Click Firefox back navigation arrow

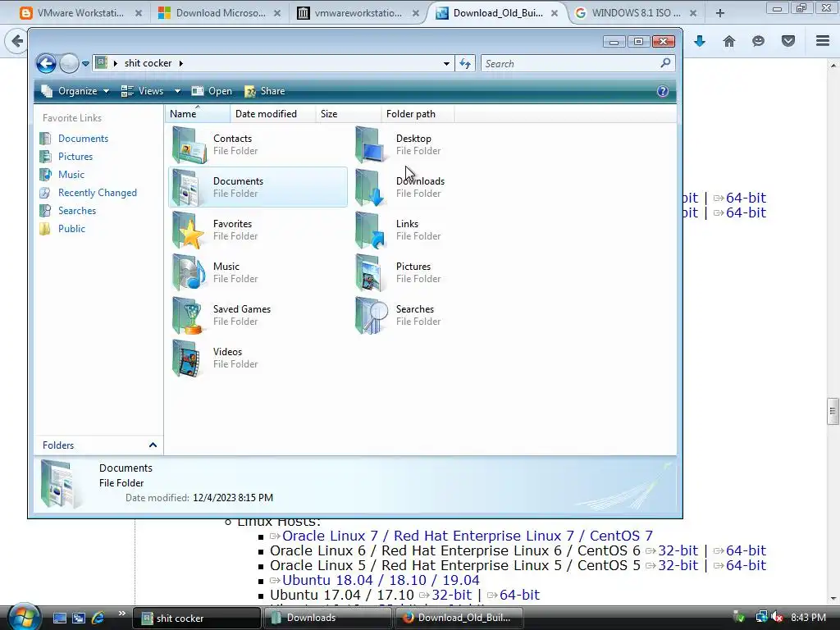click(x=17, y=41)
